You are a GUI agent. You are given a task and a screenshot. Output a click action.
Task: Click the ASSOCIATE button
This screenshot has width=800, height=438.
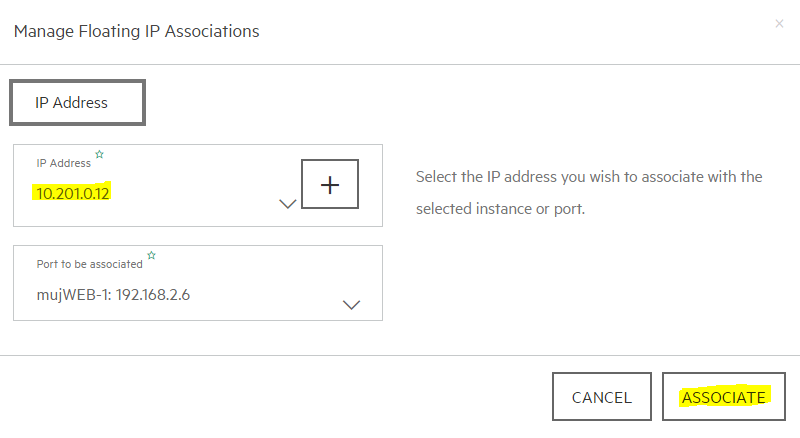(x=723, y=397)
